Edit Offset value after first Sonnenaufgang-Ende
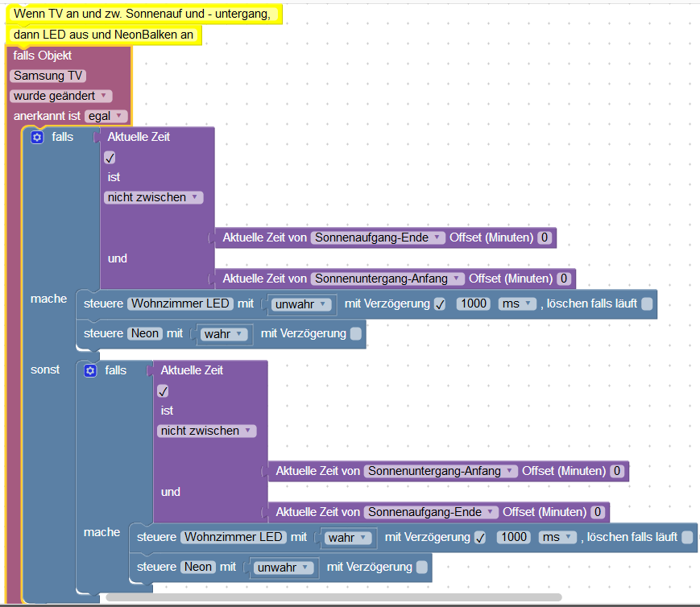This screenshot has height=607, width=700. coord(545,237)
